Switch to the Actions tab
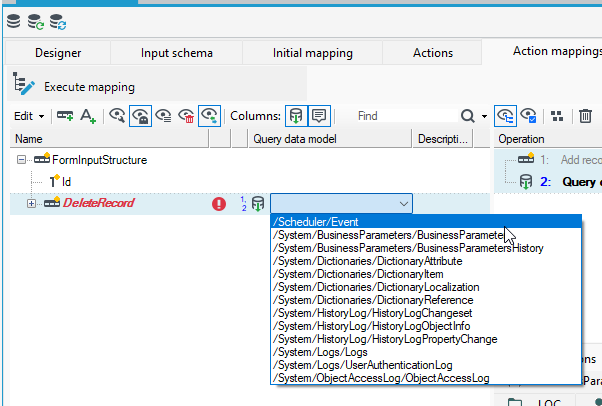Viewport: 602px width, 406px height. 433,53
